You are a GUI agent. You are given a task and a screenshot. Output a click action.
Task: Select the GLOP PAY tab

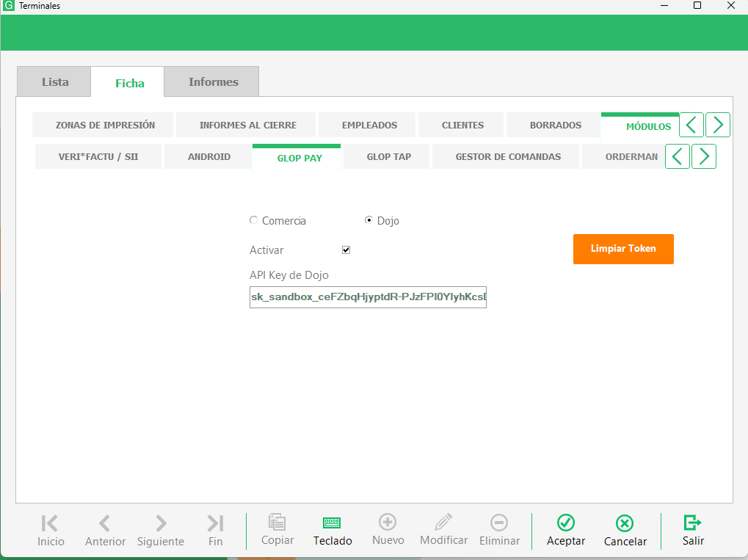[297, 157]
